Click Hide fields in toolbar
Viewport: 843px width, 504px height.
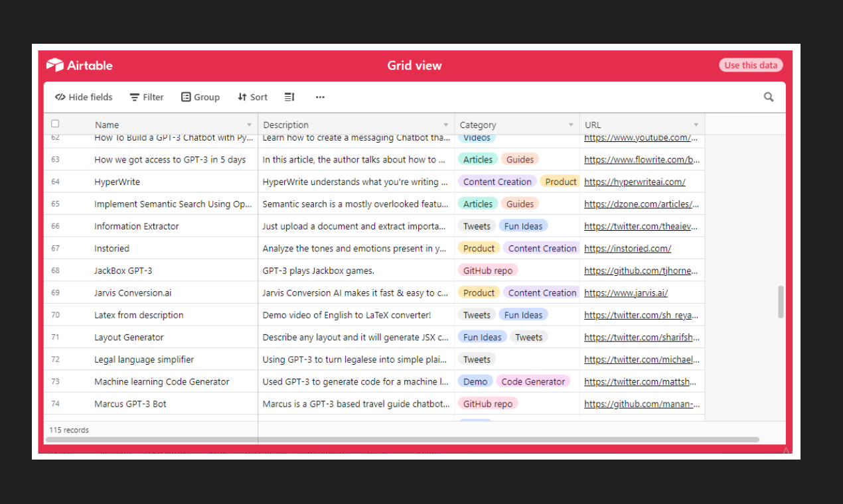84,97
